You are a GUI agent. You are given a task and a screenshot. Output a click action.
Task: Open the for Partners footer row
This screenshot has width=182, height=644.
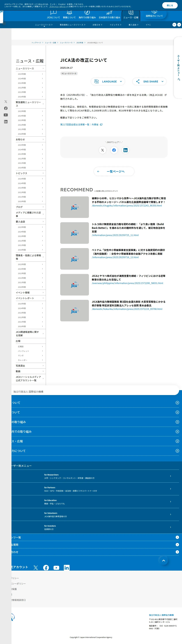[x=95, y=489]
